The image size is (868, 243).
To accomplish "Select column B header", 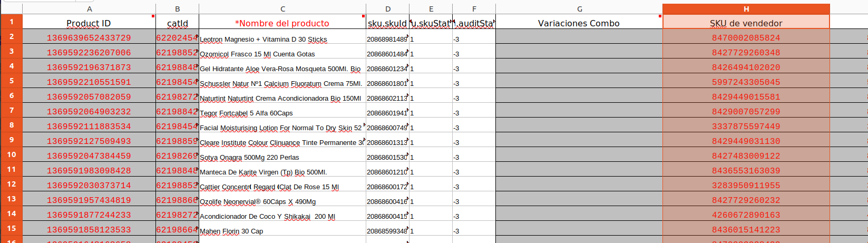I will (177, 9).
